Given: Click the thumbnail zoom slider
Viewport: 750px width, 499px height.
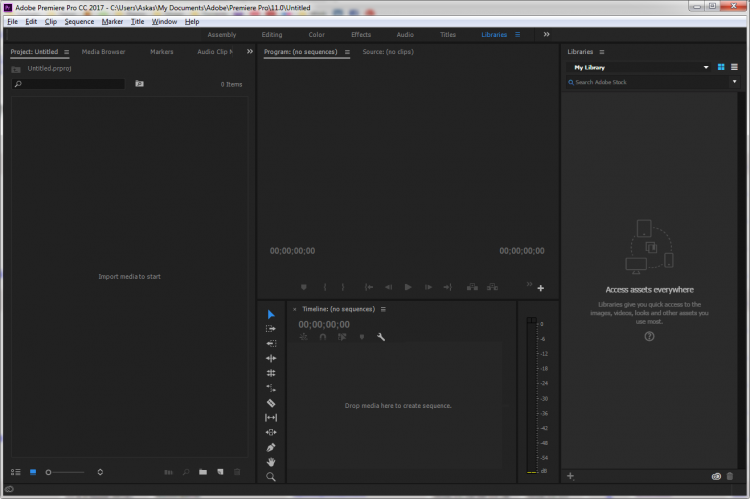Looking at the screenshot, I should coord(48,471).
